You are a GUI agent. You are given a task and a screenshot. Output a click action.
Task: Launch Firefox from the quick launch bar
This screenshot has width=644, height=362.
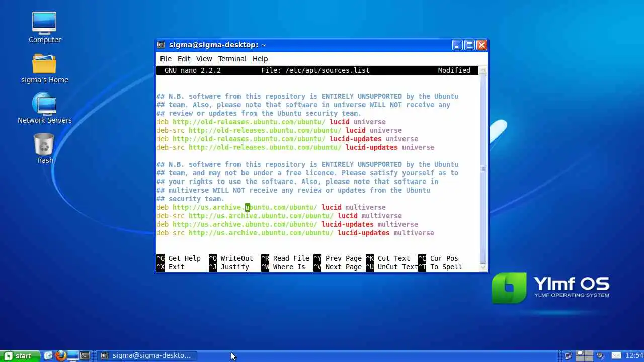point(61,356)
